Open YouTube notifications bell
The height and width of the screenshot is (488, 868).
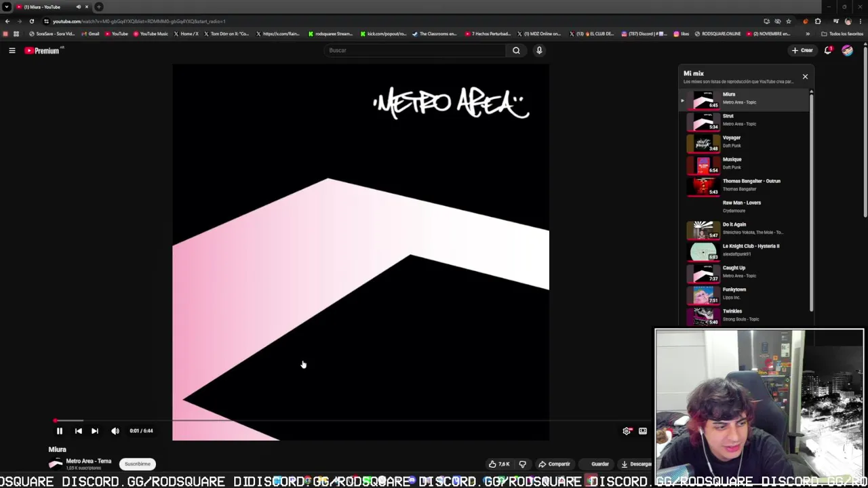[x=828, y=50]
